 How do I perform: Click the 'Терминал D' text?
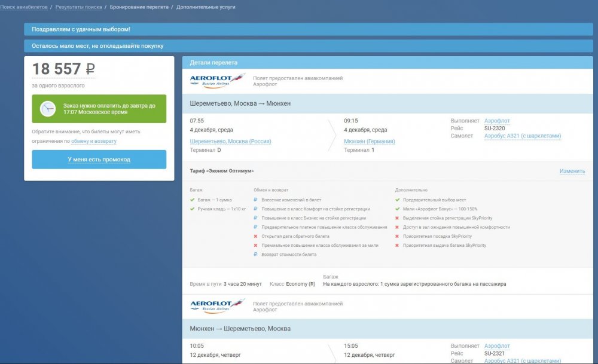coord(205,150)
